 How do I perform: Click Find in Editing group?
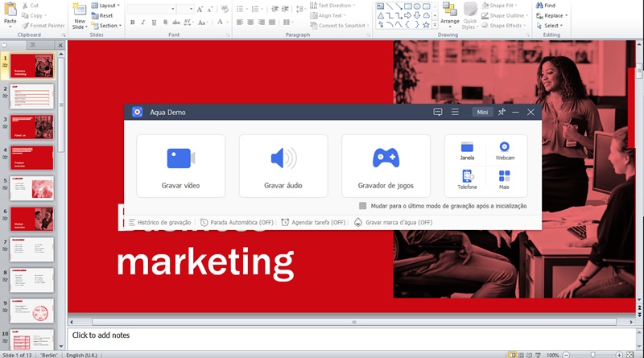point(546,6)
